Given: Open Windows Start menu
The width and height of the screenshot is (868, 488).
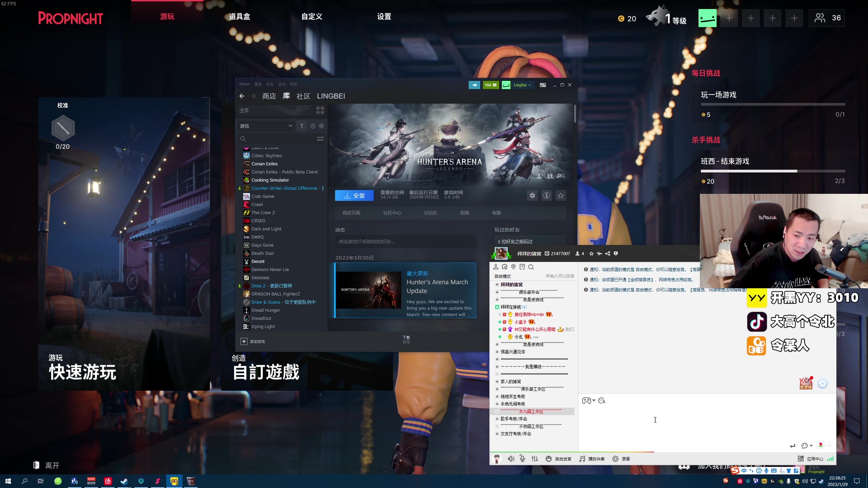Looking at the screenshot, I should point(8,481).
